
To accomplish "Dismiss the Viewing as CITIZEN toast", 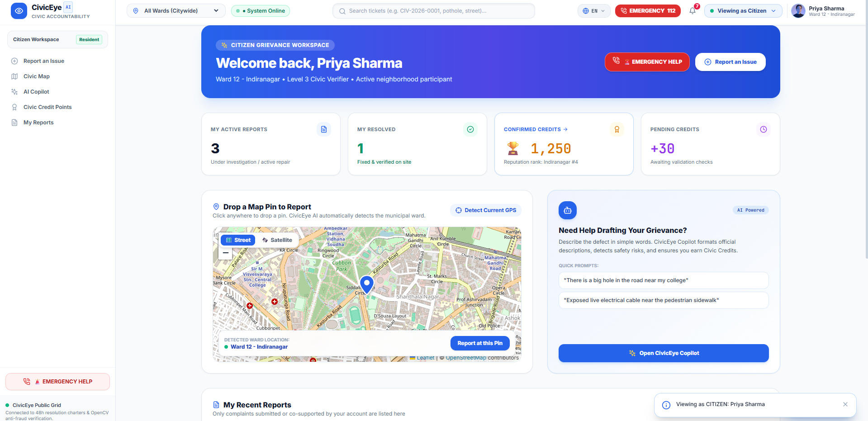I will click(845, 404).
